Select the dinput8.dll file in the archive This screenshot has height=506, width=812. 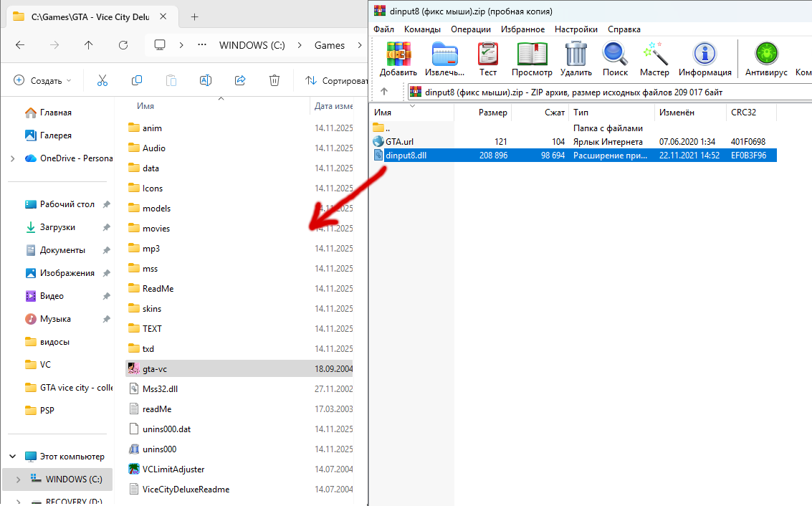click(574, 156)
